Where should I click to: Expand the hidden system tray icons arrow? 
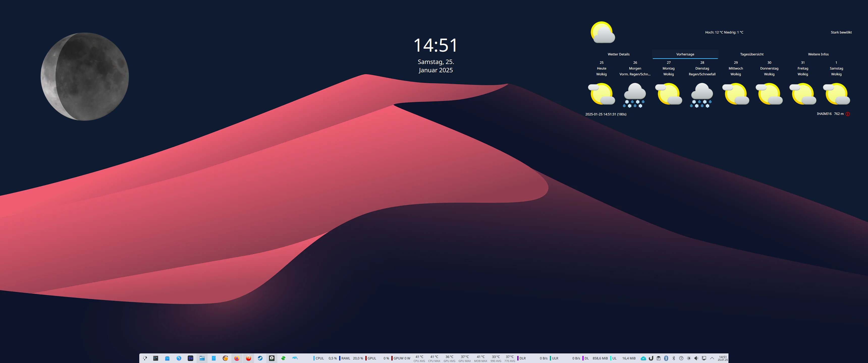tap(712, 358)
